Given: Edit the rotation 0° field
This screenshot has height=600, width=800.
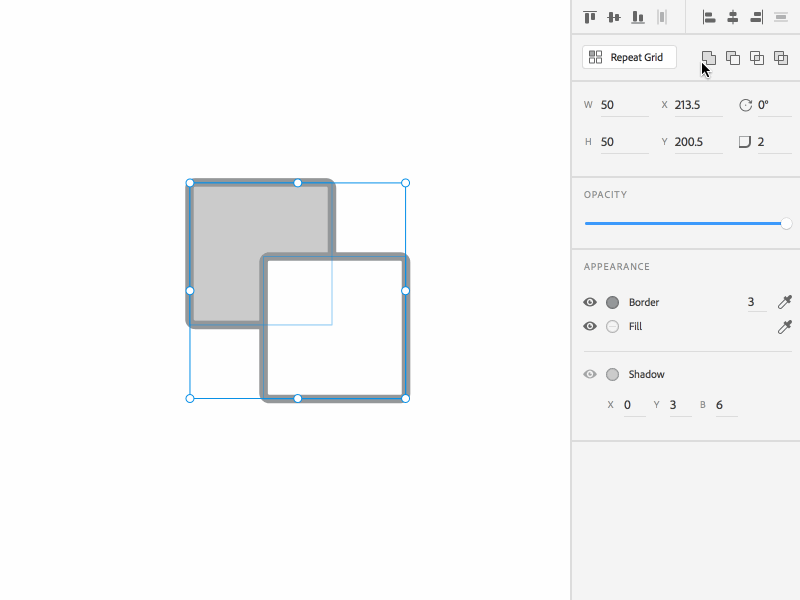Looking at the screenshot, I should 774,105.
